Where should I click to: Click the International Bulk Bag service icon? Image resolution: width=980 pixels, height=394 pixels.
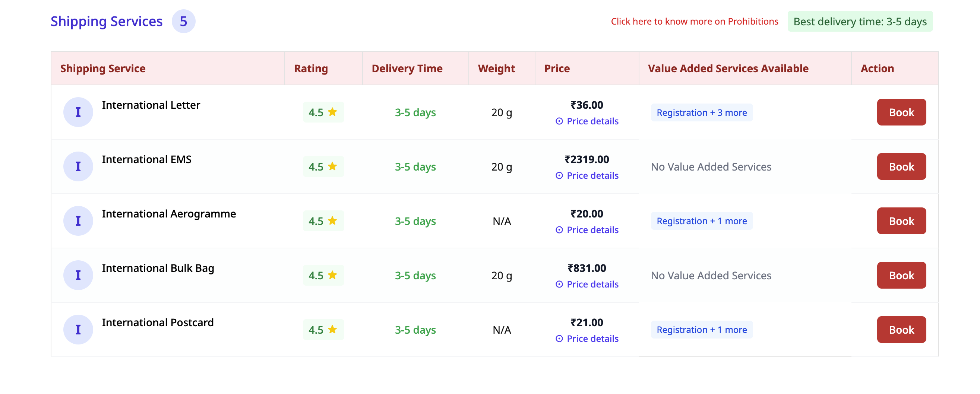click(x=78, y=275)
